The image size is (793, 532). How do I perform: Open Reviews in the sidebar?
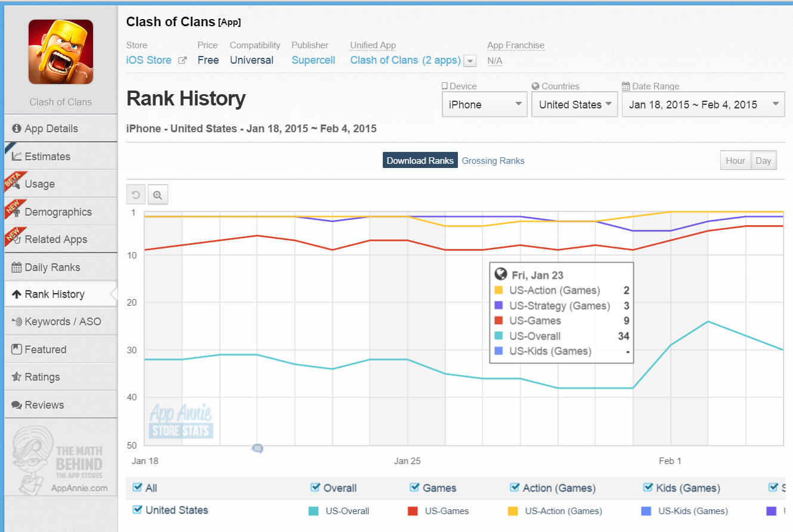(61, 405)
